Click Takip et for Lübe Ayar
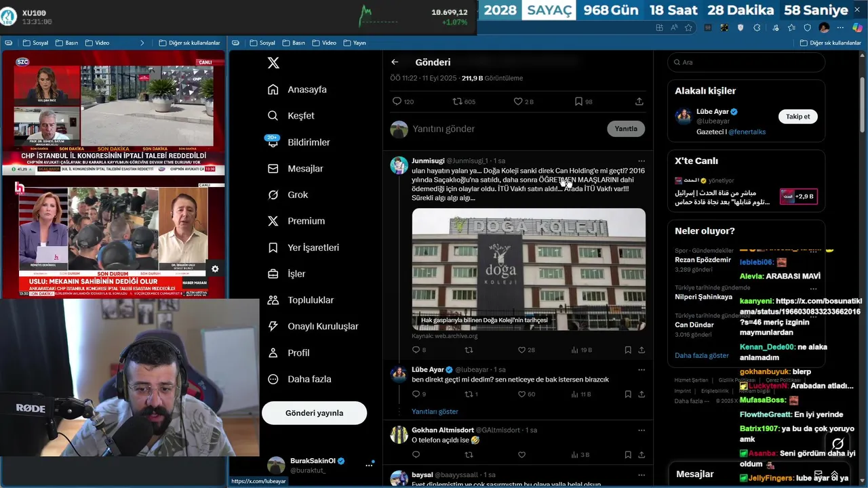Viewport: 868px width, 488px height. (797, 117)
